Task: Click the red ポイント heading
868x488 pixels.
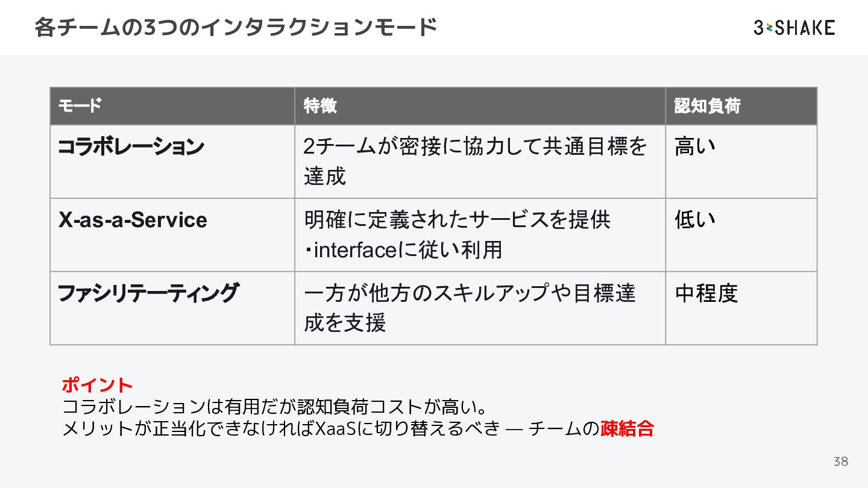Action: pos(97,384)
